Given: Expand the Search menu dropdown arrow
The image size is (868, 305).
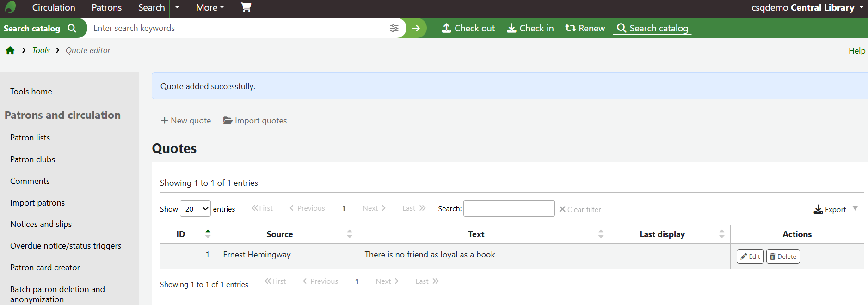Looking at the screenshot, I should 177,7.
